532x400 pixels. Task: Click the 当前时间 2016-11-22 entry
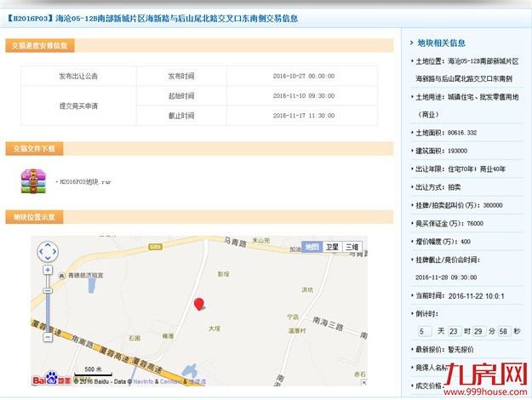[460, 296]
